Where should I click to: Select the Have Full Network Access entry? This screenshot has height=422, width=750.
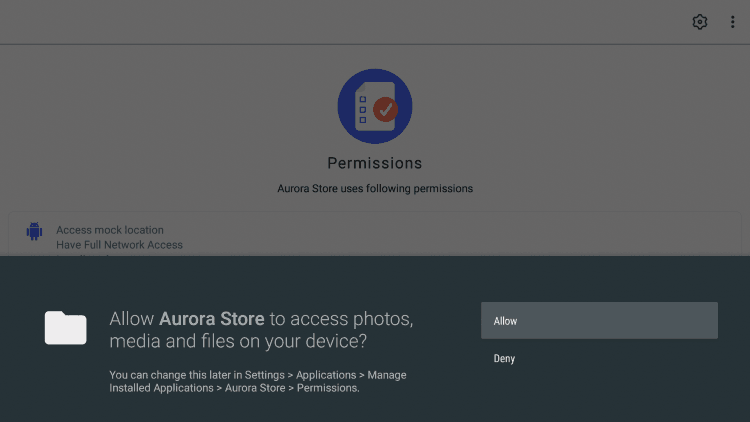pos(119,245)
